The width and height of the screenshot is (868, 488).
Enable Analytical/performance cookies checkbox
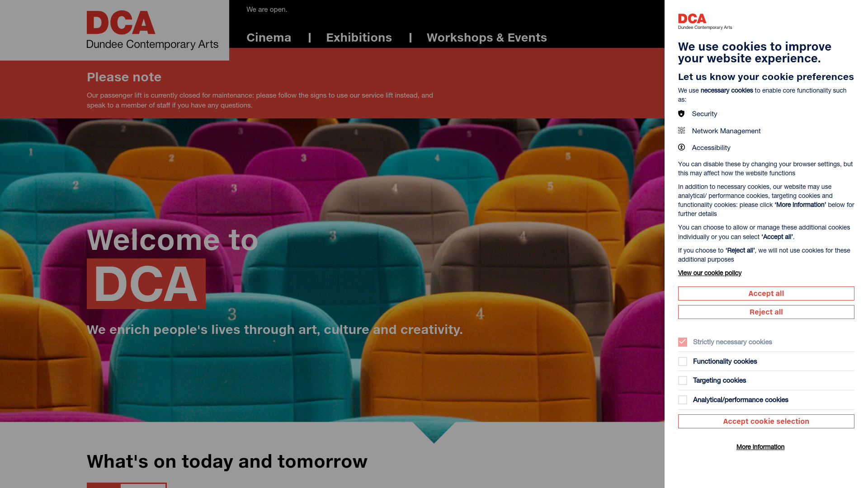point(683,400)
